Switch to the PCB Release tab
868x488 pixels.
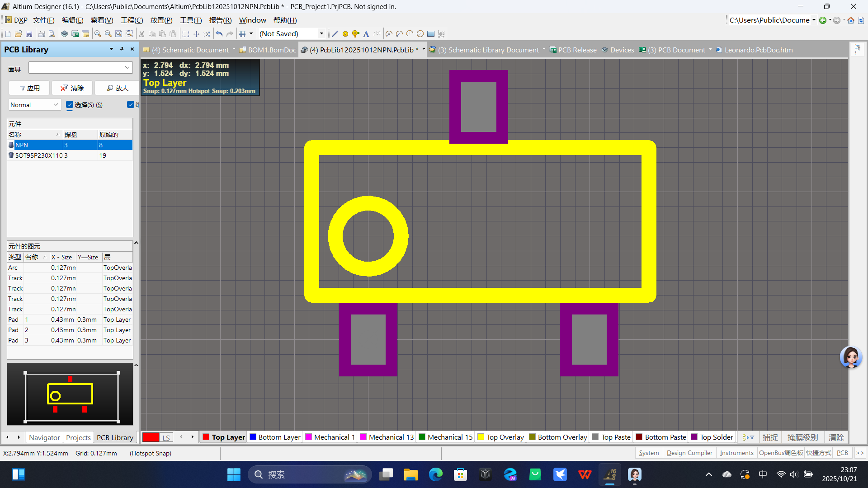coord(577,50)
